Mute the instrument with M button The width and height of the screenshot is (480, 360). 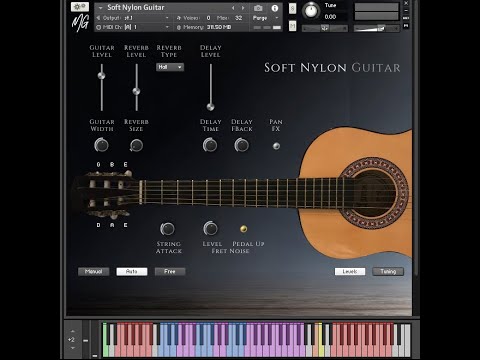(x=292, y=26)
